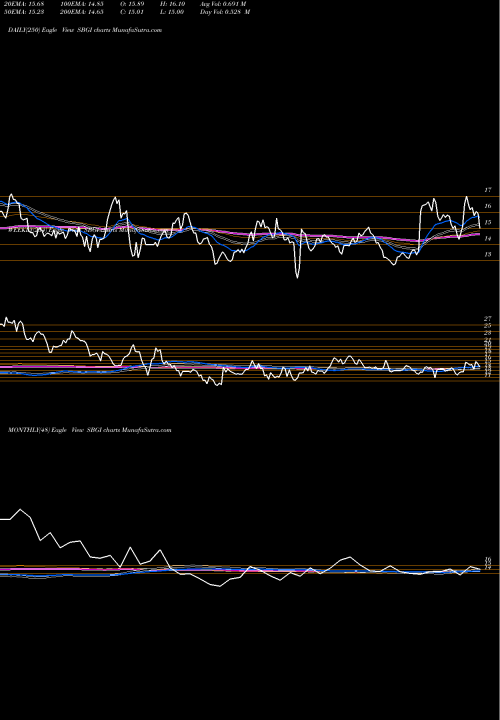Select the open price reading beginning with O:

pos(132,4)
